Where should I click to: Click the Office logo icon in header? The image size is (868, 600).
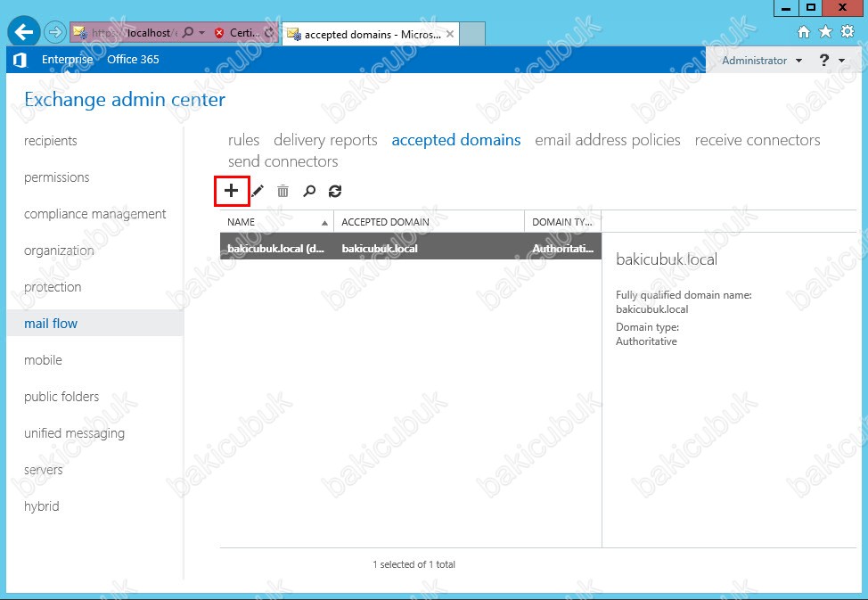(x=20, y=60)
